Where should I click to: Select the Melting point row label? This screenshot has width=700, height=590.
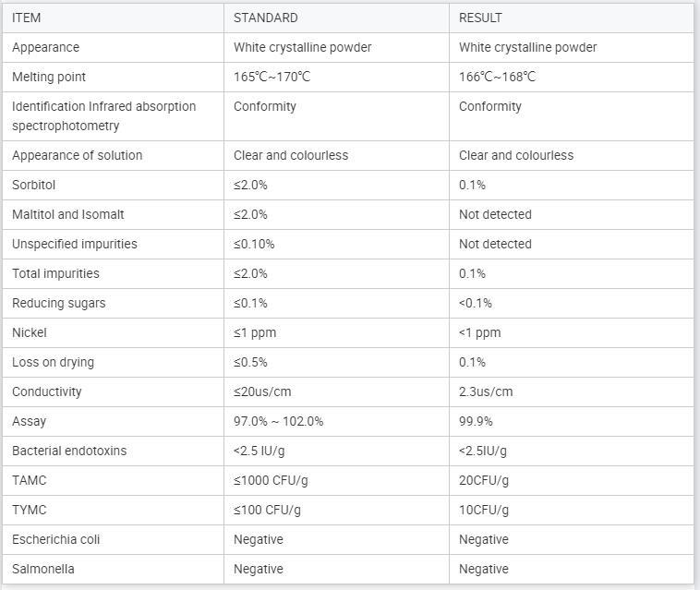[x=49, y=77]
